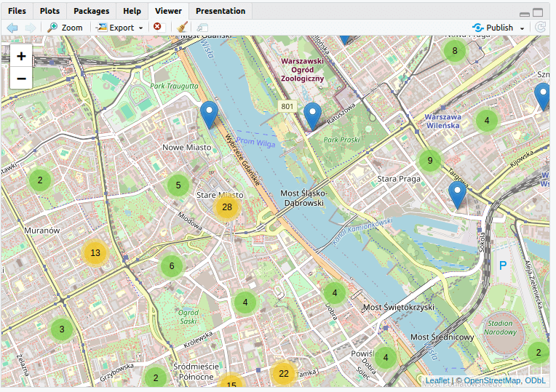Open the OpenStreetMap attribution link
This screenshot has height=392, width=556.
click(x=492, y=380)
